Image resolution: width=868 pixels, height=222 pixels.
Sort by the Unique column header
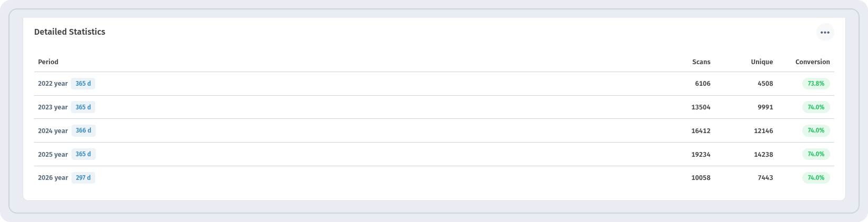coord(762,62)
